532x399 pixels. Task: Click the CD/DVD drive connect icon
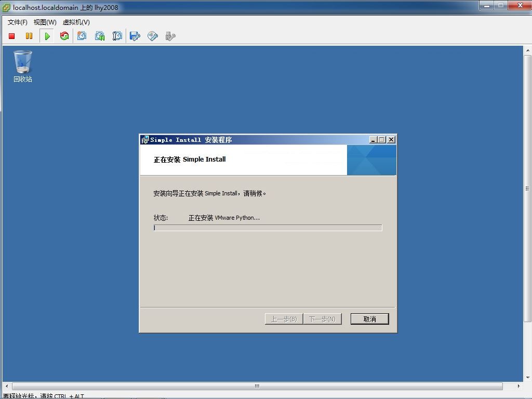point(153,36)
